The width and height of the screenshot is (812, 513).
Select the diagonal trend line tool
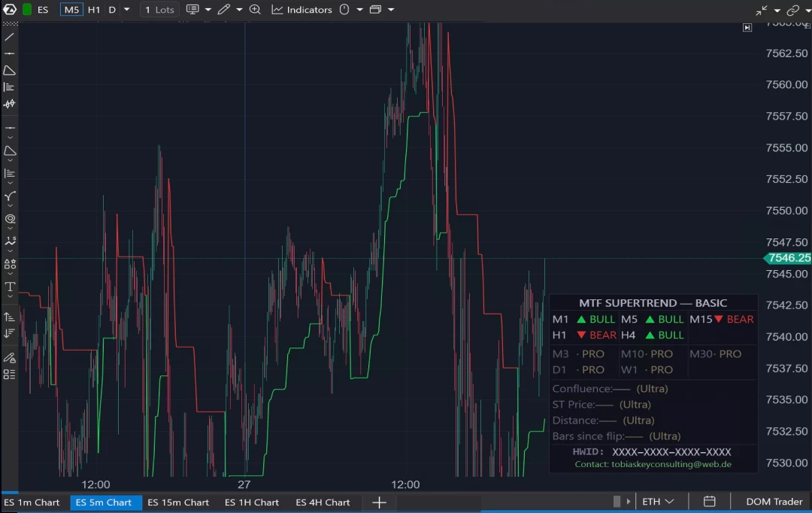tap(9, 38)
